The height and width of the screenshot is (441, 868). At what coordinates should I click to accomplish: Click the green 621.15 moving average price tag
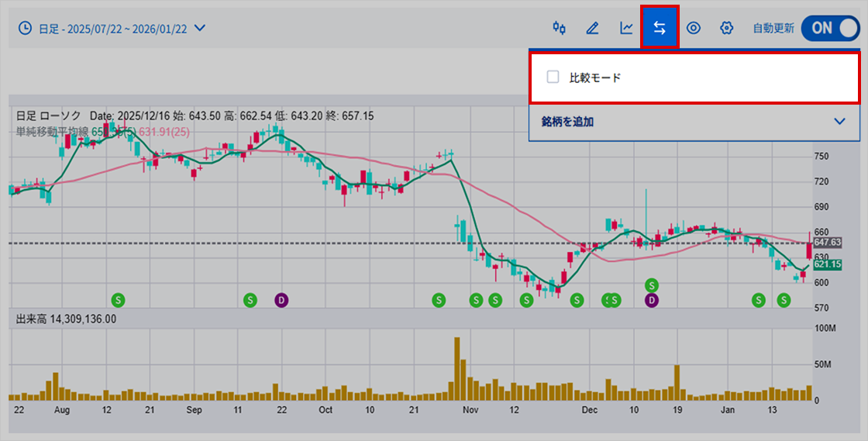[x=828, y=265]
